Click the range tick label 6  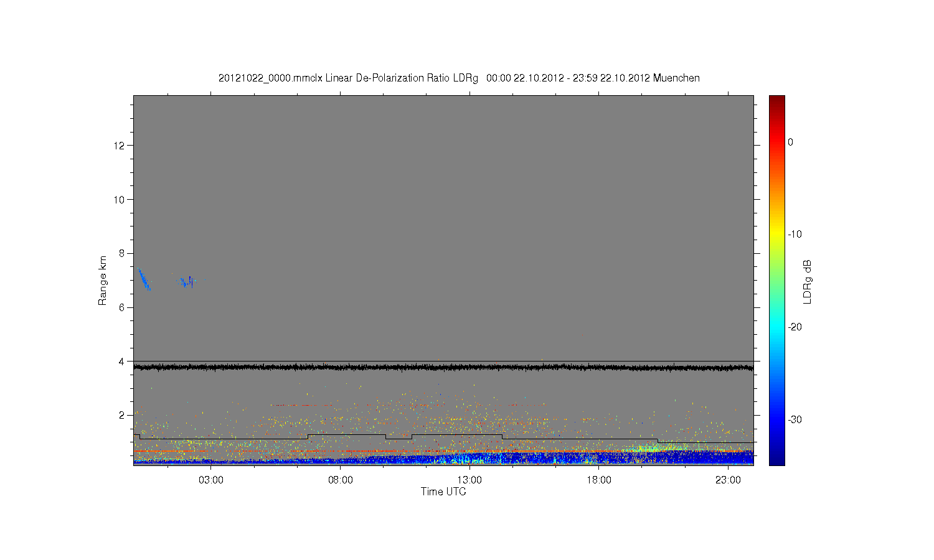pyautogui.click(x=122, y=307)
